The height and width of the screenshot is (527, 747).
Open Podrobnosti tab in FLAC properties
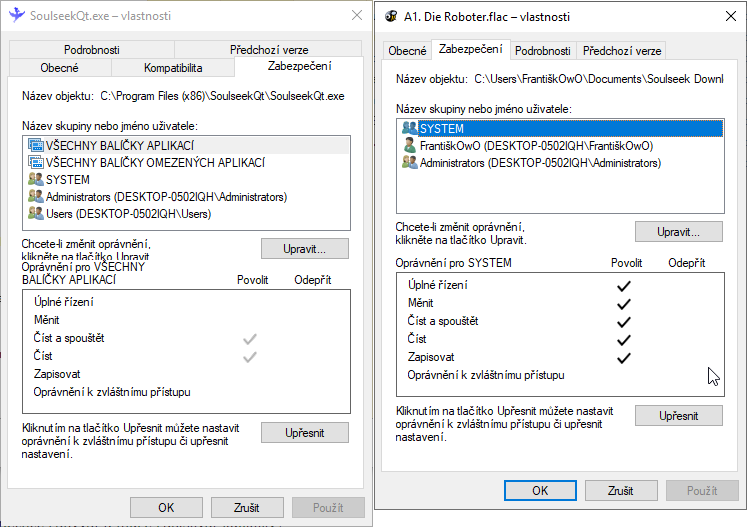[x=543, y=51]
